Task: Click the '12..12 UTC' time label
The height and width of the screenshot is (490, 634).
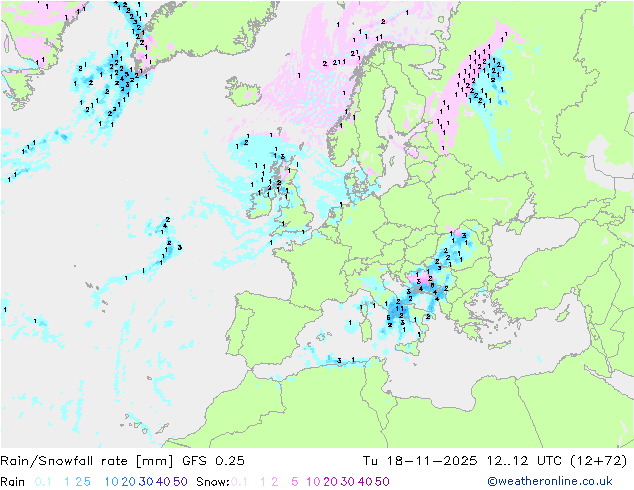Action: (x=524, y=461)
